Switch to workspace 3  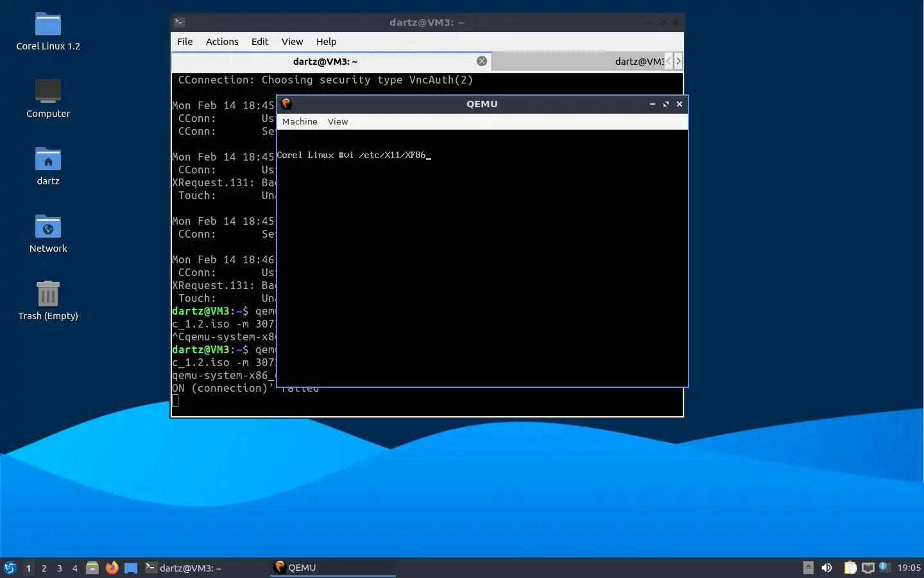[59, 568]
